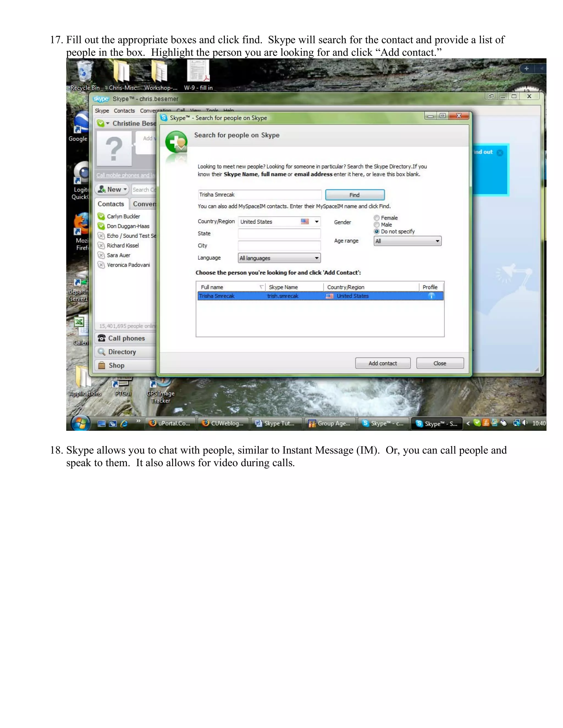The width and height of the screenshot is (563, 728).
Task: Open the Skype menu in main window
Action: [x=102, y=111]
